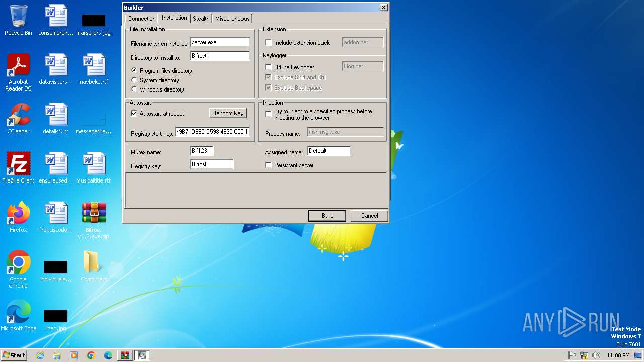Select the marsellers.jpg image file
This screenshot has width=644, height=362.
94,24
